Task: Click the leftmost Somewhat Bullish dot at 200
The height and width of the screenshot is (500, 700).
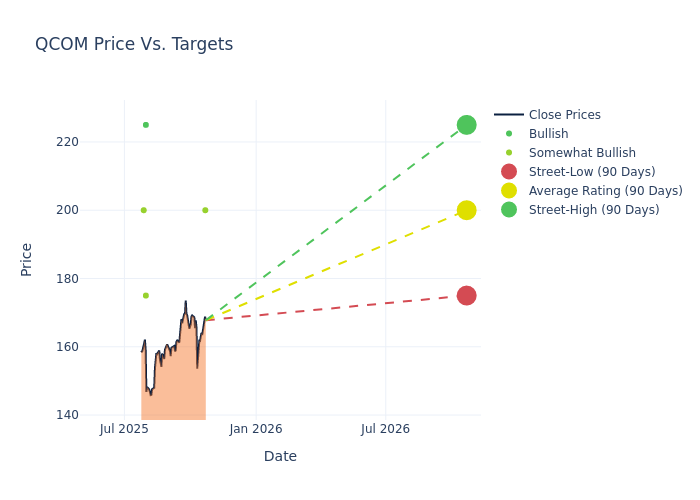Action: coord(143,210)
